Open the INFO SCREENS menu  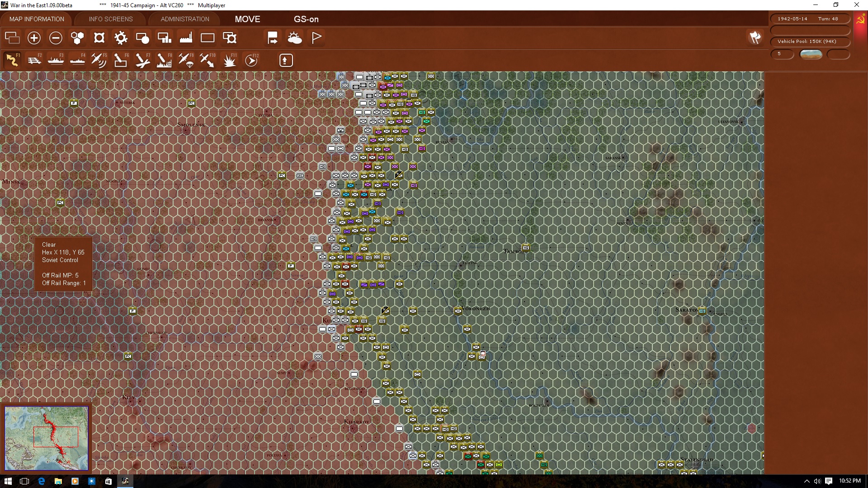click(x=110, y=19)
